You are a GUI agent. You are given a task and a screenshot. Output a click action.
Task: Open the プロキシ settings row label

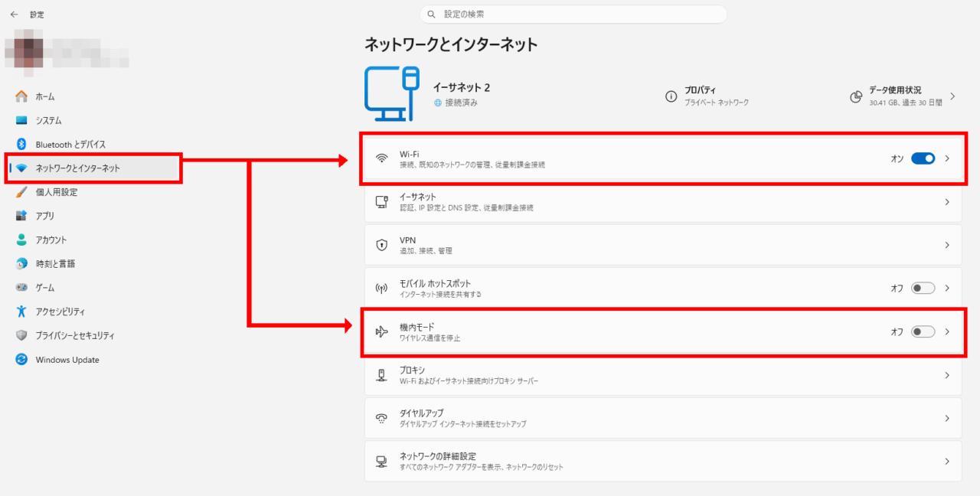point(412,370)
